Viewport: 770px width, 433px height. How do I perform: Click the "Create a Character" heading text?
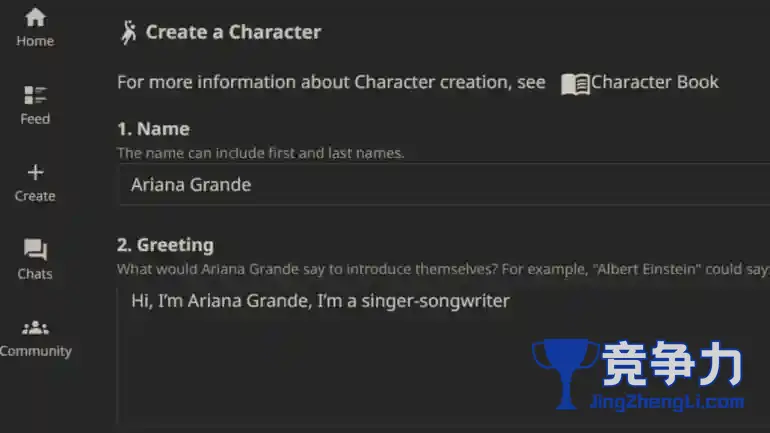pyautogui.click(x=233, y=32)
